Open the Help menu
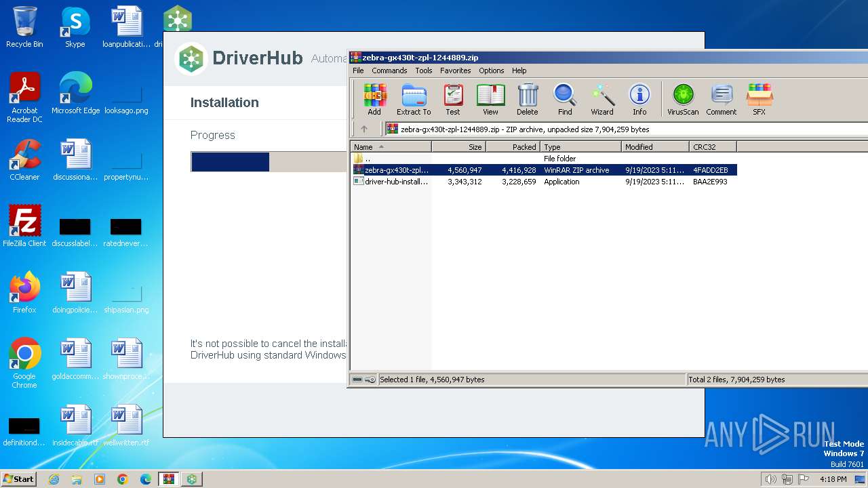The height and width of the screenshot is (488, 868). click(519, 70)
